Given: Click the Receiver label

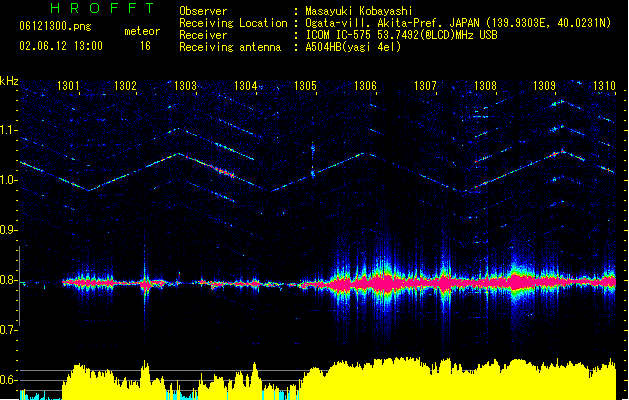Looking at the screenshot, I should pyautogui.click(x=203, y=35).
